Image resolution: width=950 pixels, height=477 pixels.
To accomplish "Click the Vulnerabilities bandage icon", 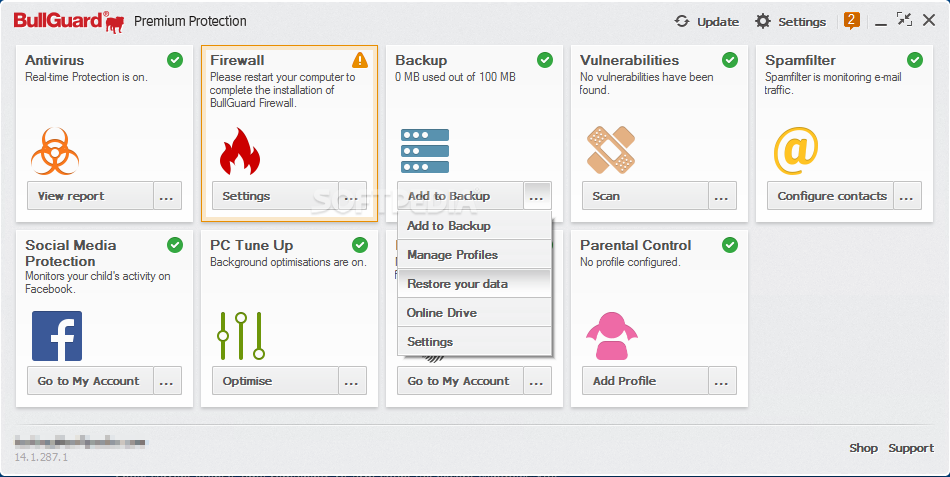I will [611, 150].
